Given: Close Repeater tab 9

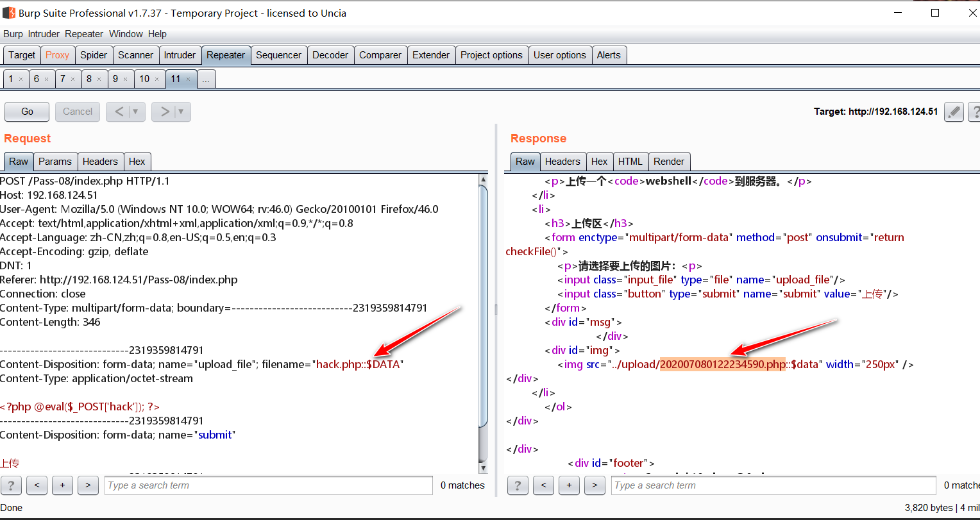Looking at the screenshot, I should [x=125, y=80].
